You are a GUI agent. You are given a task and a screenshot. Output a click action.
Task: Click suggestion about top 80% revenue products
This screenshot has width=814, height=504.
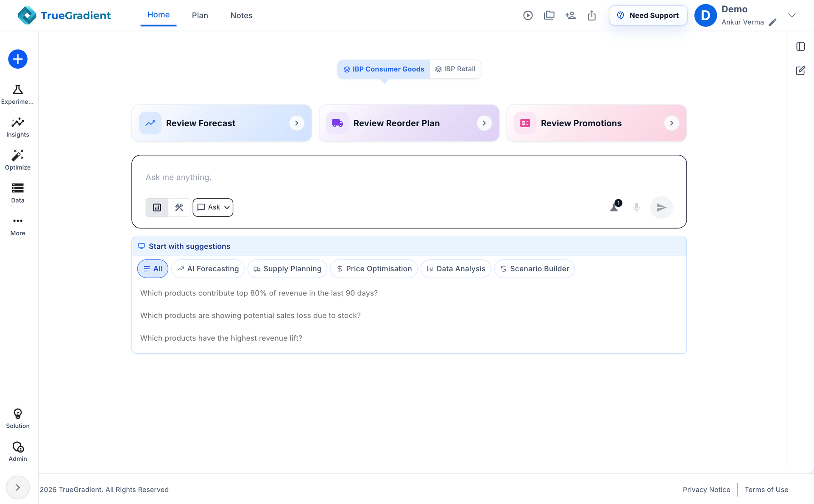[259, 293]
